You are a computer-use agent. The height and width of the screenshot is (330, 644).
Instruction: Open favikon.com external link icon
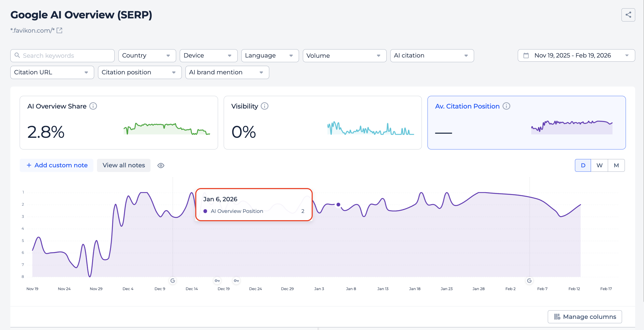click(59, 31)
